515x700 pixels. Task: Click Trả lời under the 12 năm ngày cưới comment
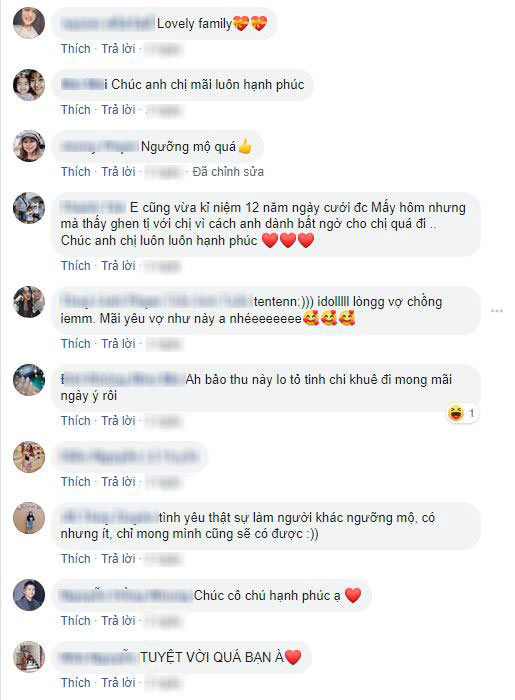coord(118,266)
